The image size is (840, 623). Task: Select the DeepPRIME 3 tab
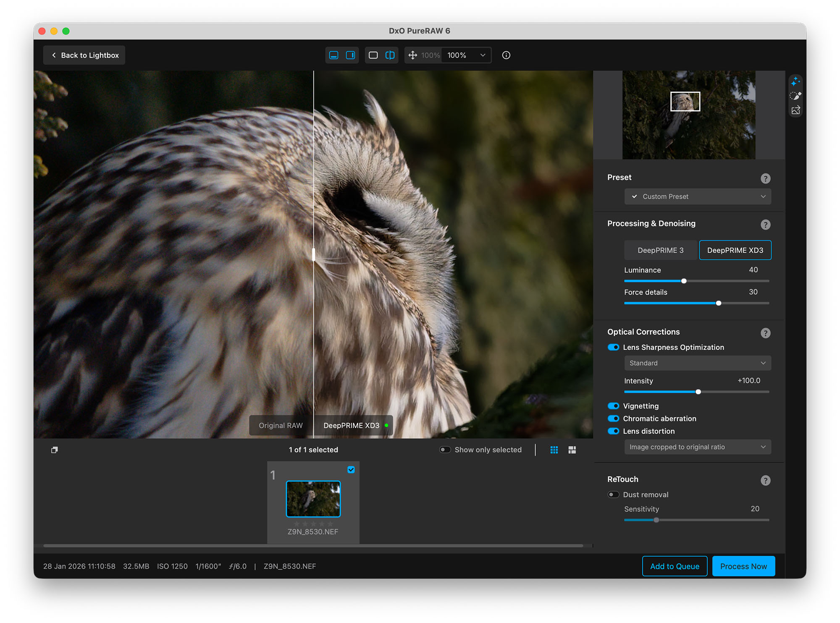661,250
